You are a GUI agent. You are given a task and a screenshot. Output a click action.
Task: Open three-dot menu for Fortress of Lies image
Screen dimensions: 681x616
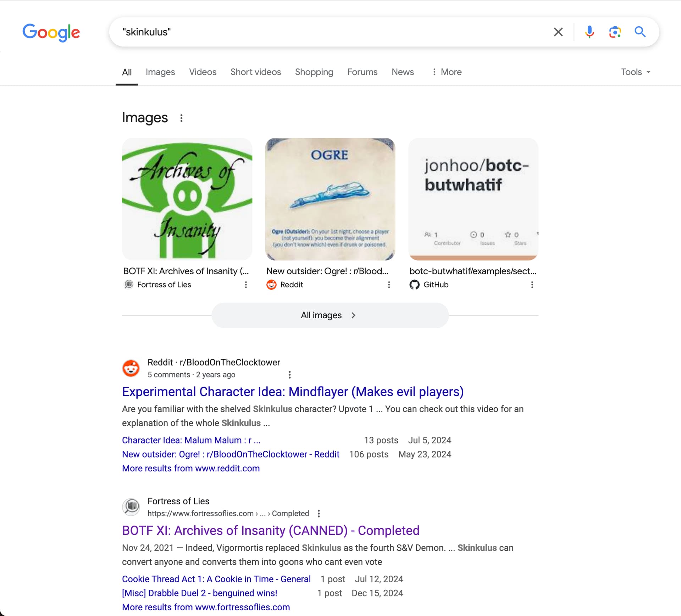point(246,285)
